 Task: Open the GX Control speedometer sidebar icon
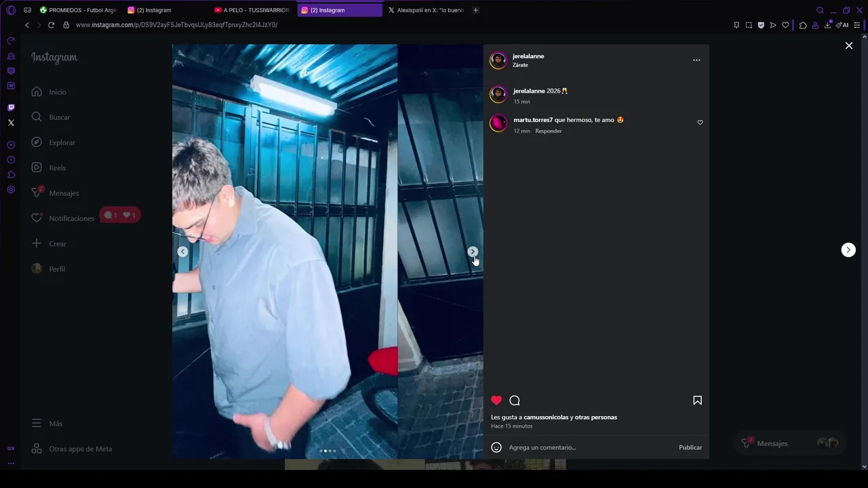coord(11,41)
